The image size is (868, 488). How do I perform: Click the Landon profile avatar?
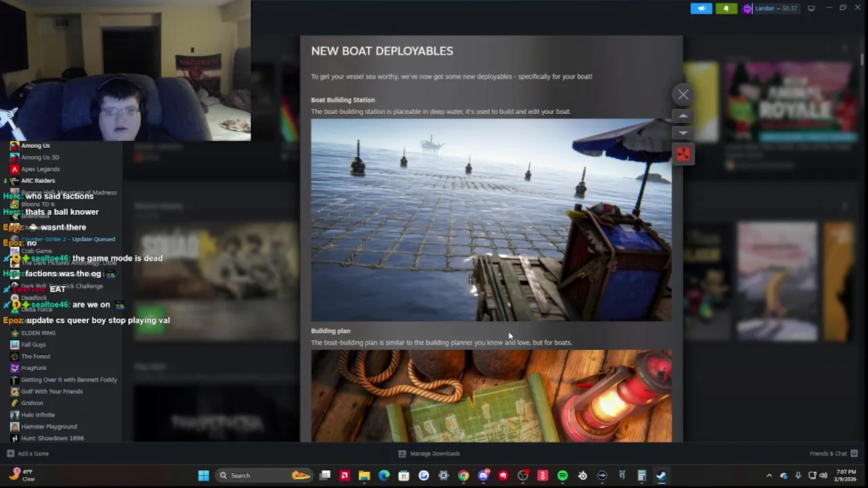(x=748, y=8)
